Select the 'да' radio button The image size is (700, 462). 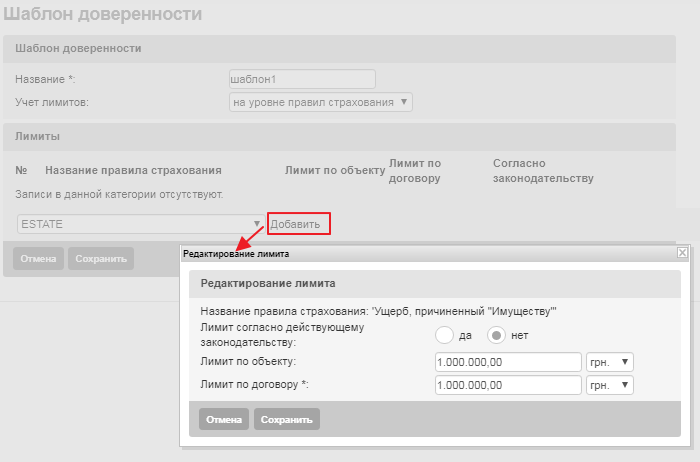tap(444, 335)
